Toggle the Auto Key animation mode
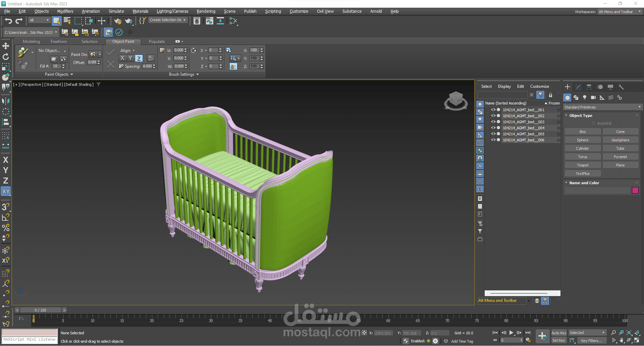 click(558, 333)
